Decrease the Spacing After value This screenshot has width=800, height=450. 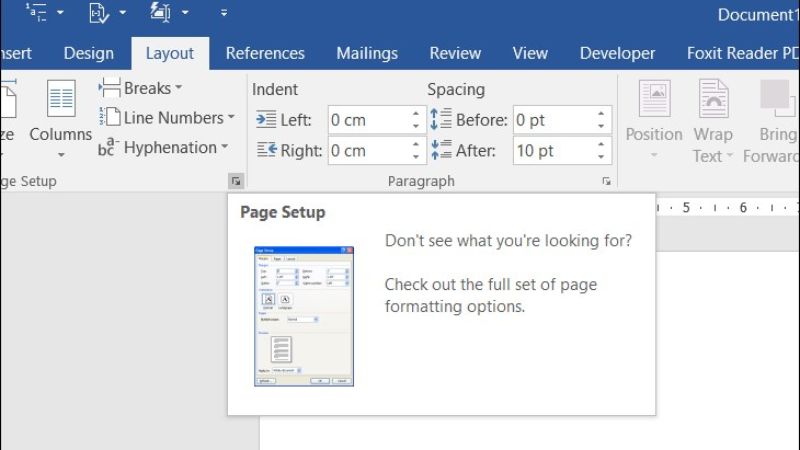[x=601, y=157]
